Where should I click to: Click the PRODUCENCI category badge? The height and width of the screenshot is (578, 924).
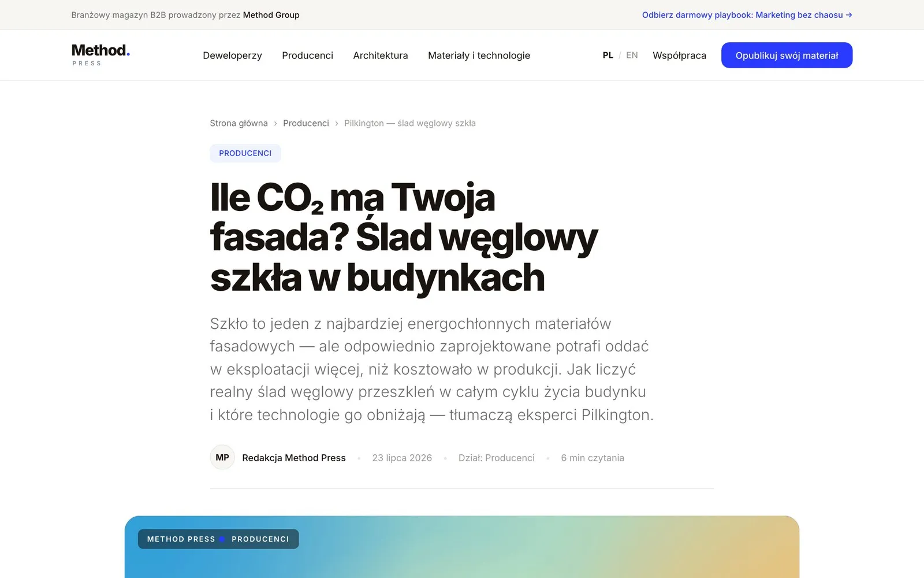245,153
